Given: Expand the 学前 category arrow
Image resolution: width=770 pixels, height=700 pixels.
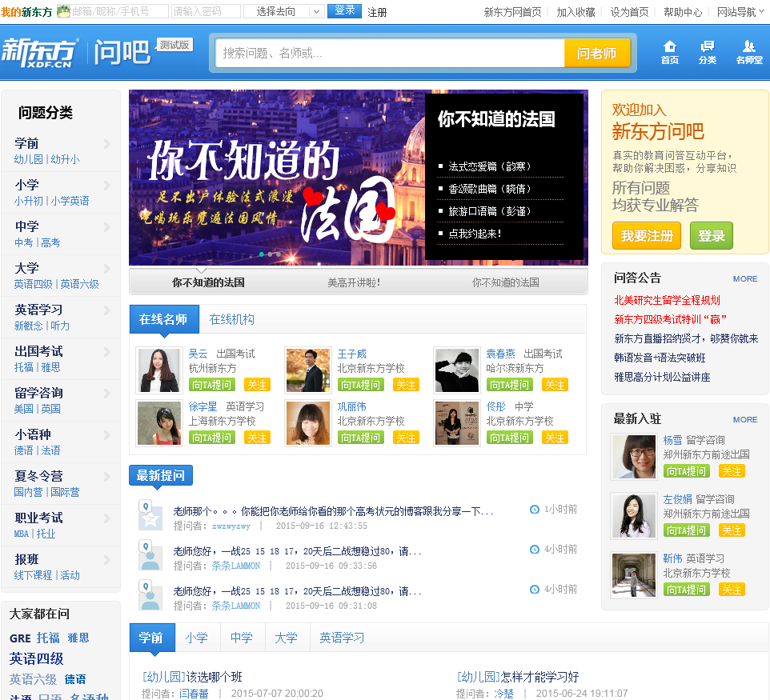Looking at the screenshot, I should 107,144.
